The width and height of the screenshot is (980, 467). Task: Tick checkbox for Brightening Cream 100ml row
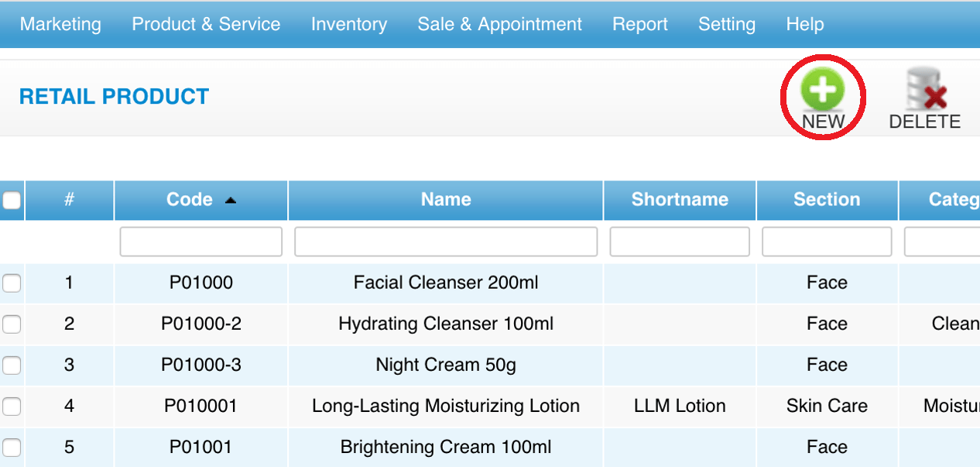click(11, 448)
